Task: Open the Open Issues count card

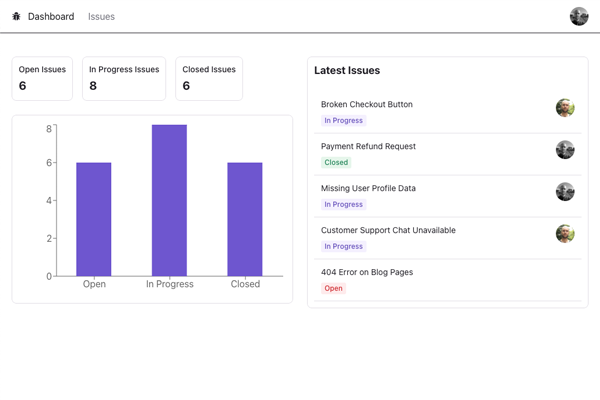Action: point(42,78)
